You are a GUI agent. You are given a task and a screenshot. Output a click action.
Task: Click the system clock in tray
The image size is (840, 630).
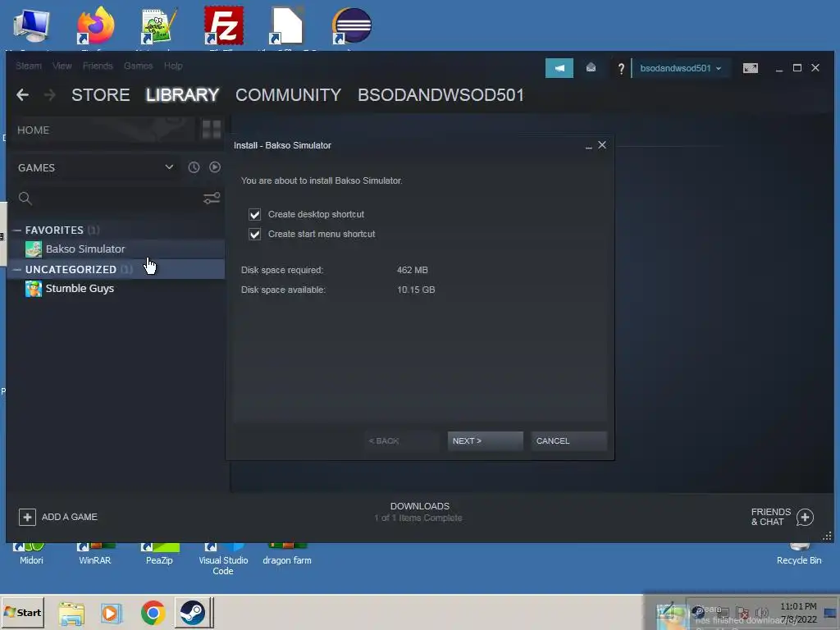pyautogui.click(x=799, y=612)
